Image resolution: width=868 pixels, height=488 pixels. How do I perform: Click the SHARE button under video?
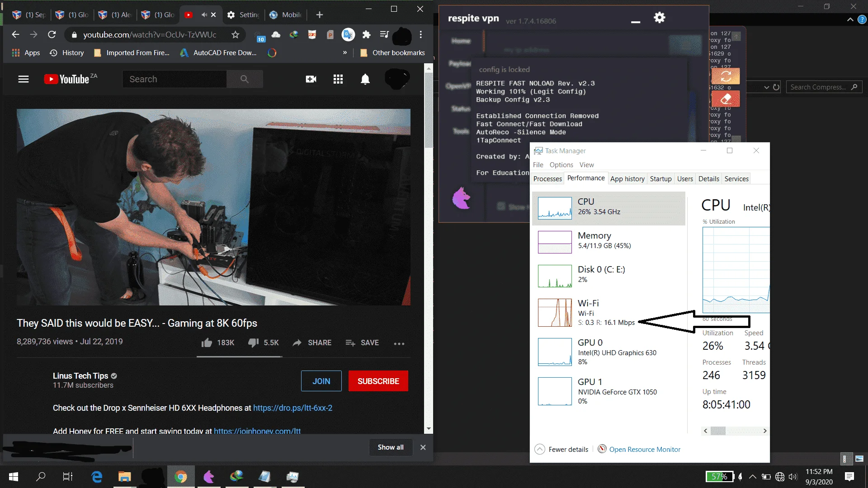point(312,343)
